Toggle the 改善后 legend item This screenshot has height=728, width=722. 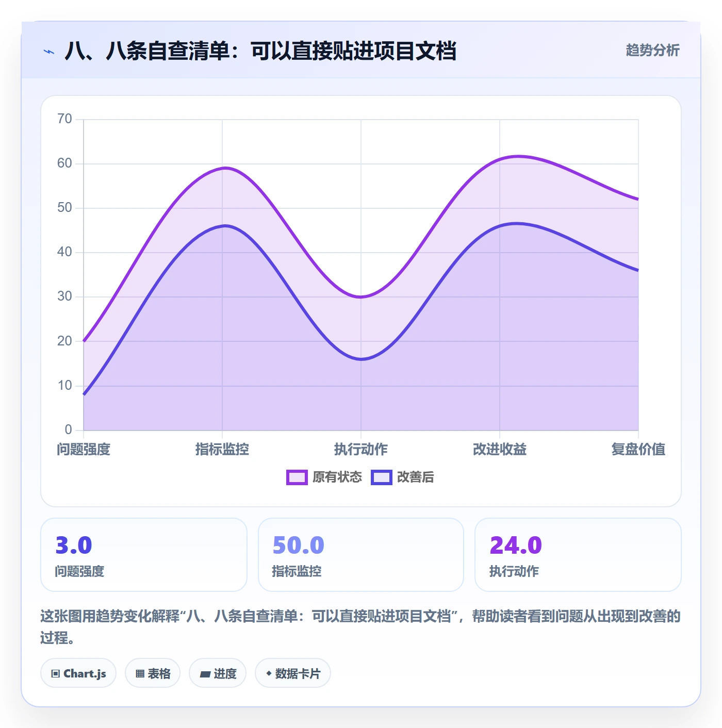402,477
